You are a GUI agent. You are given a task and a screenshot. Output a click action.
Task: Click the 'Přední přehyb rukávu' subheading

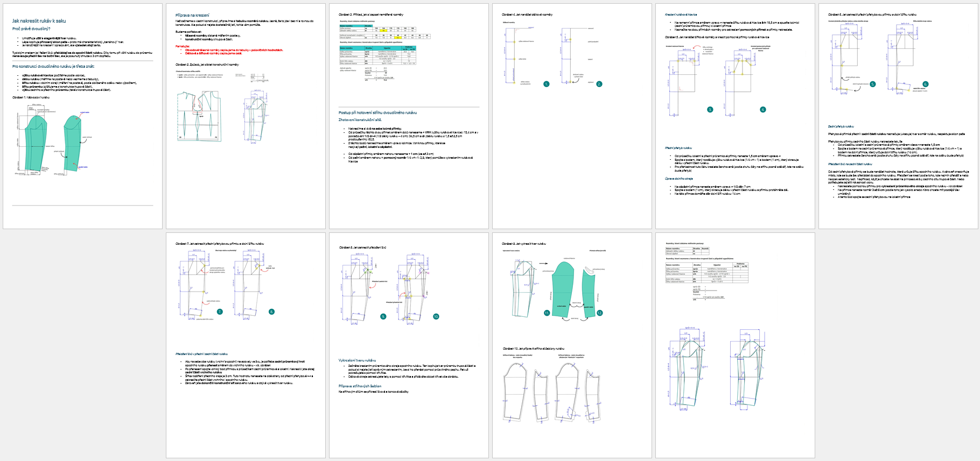pyautogui.click(x=678, y=148)
